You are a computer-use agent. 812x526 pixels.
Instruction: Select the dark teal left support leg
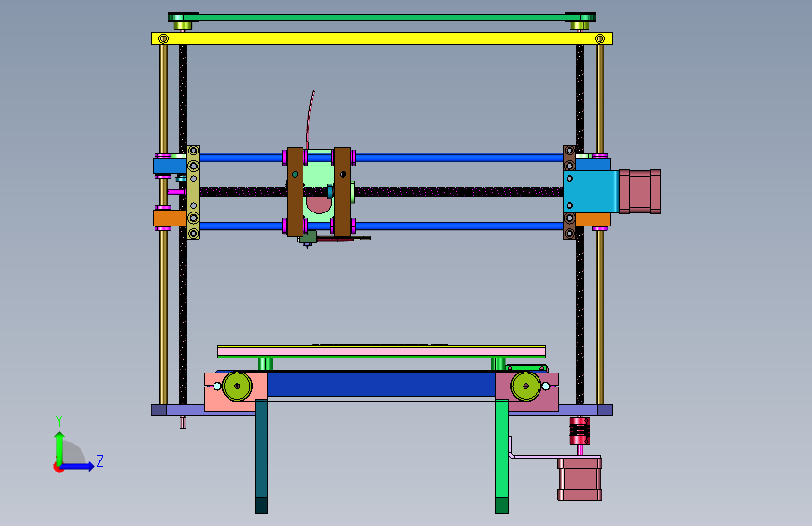click(x=261, y=456)
